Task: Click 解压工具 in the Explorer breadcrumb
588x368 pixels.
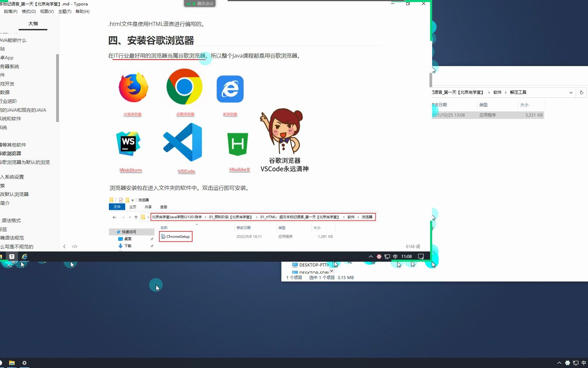Action: pos(518,92)
